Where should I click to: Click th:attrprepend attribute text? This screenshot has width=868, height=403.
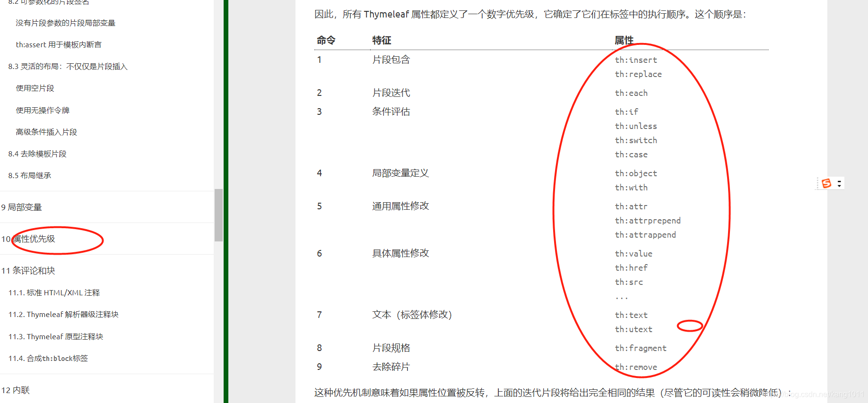pos(648,221)
